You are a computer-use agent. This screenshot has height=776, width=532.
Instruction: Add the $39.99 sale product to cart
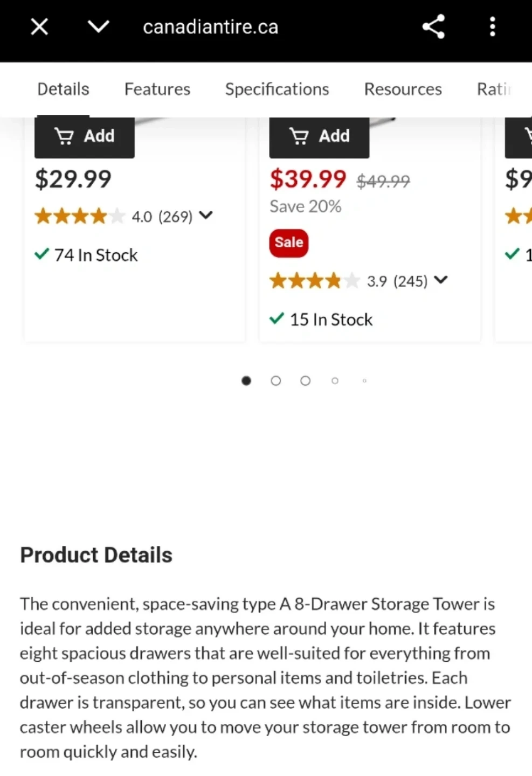point(320,136)
